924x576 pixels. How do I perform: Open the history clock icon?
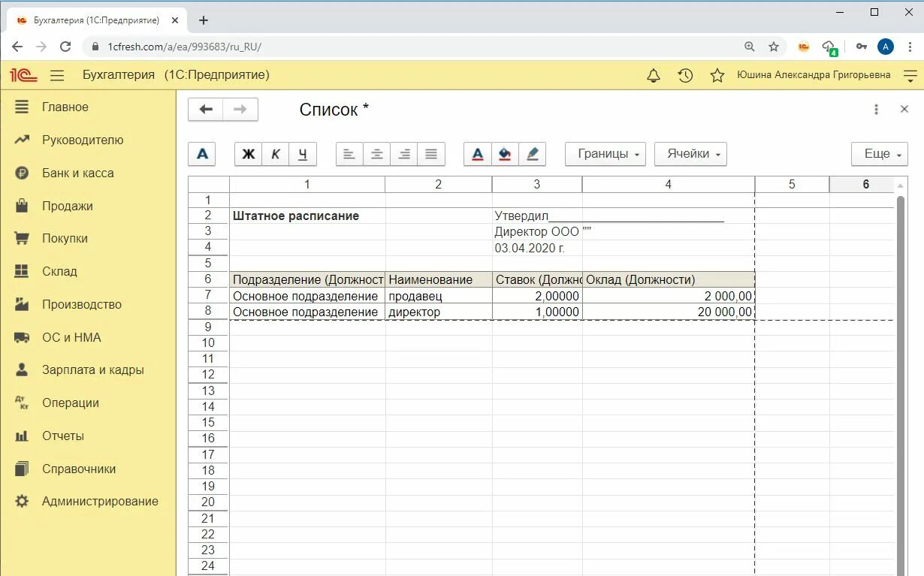pyautogui.click(x=685, y=75)
